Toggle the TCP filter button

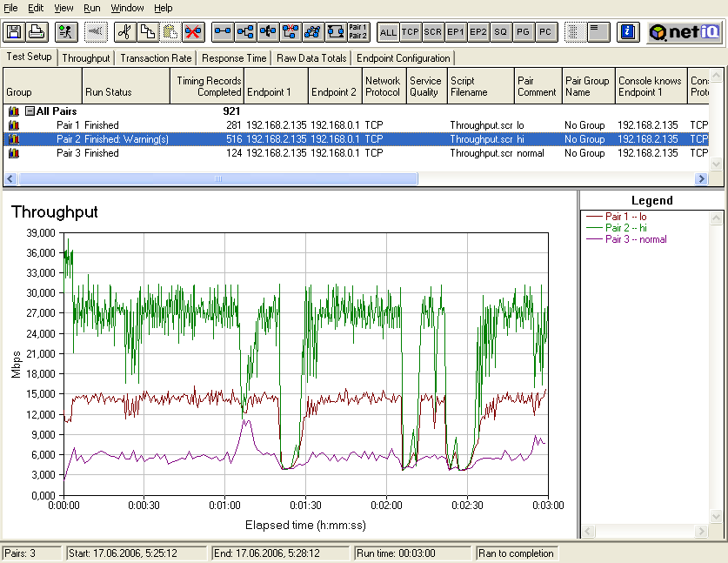pyautogui.click(x=411, y=32)
